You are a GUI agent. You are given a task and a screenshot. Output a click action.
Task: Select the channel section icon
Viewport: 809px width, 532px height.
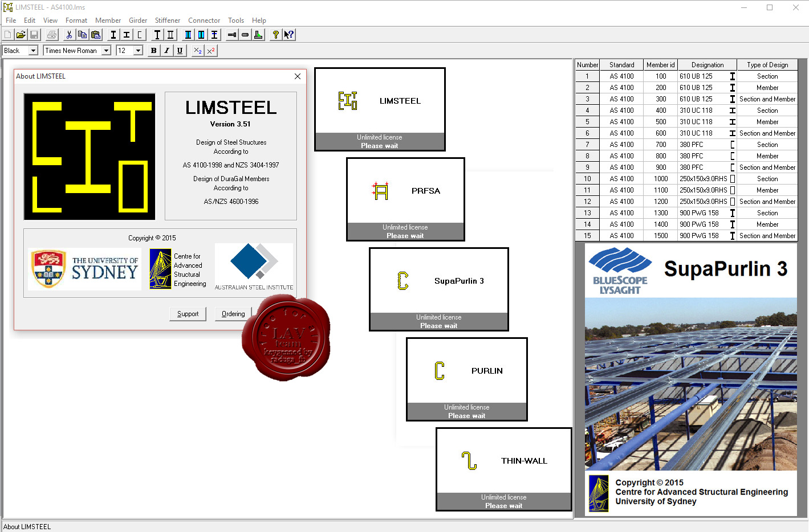(x=140, y=35)
